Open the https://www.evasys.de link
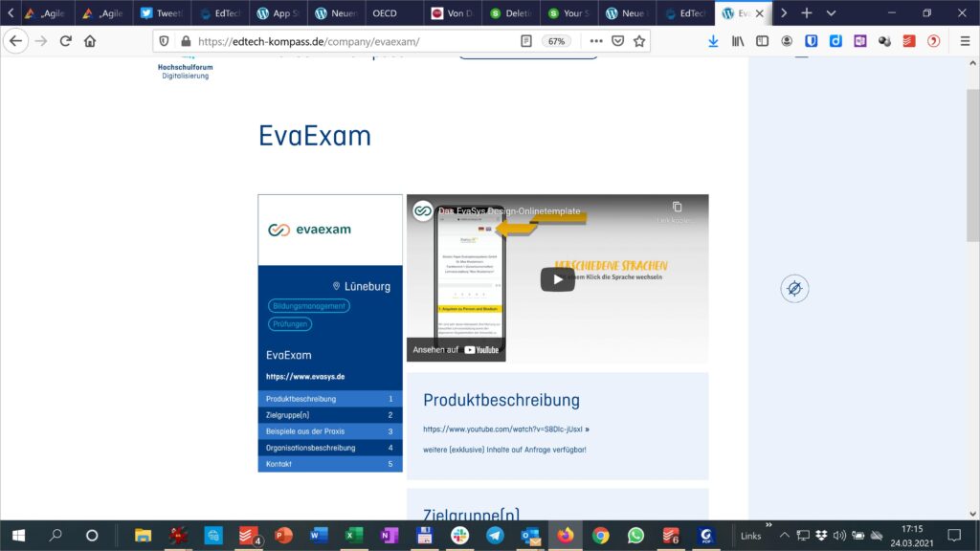This screenshot has height=551, width=980. point(305,377)
